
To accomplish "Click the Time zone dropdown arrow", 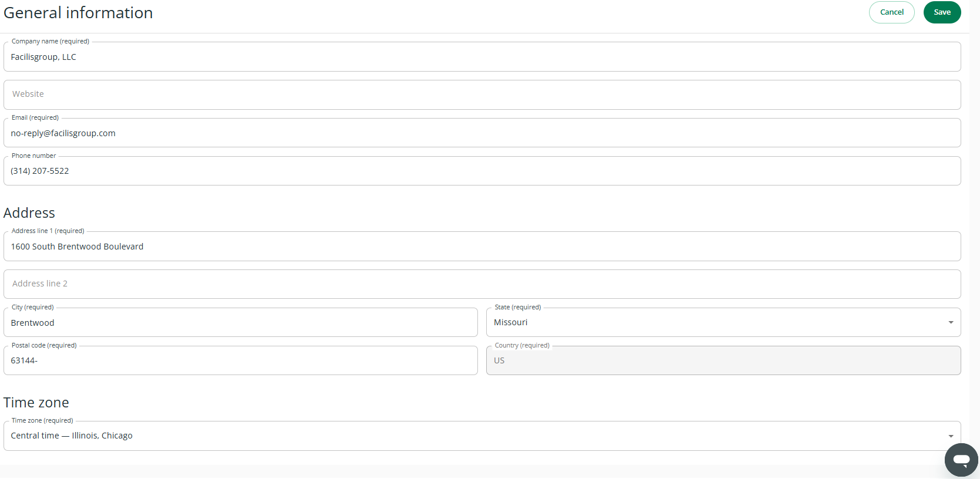I will (x=951, y=436).
